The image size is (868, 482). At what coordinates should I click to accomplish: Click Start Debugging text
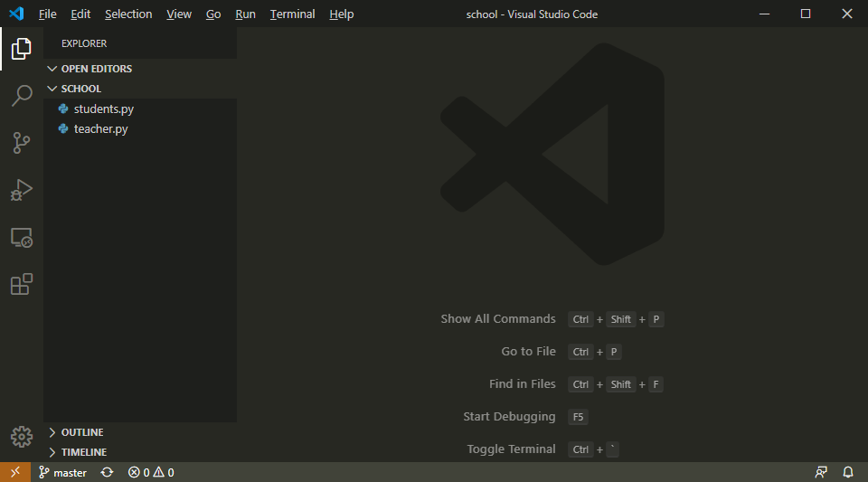pos(509,417)
